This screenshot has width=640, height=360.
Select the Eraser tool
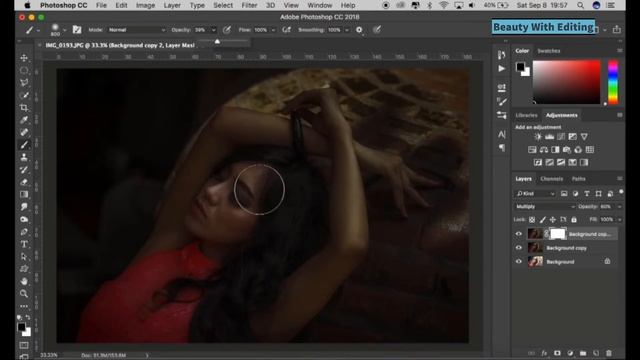24,182
